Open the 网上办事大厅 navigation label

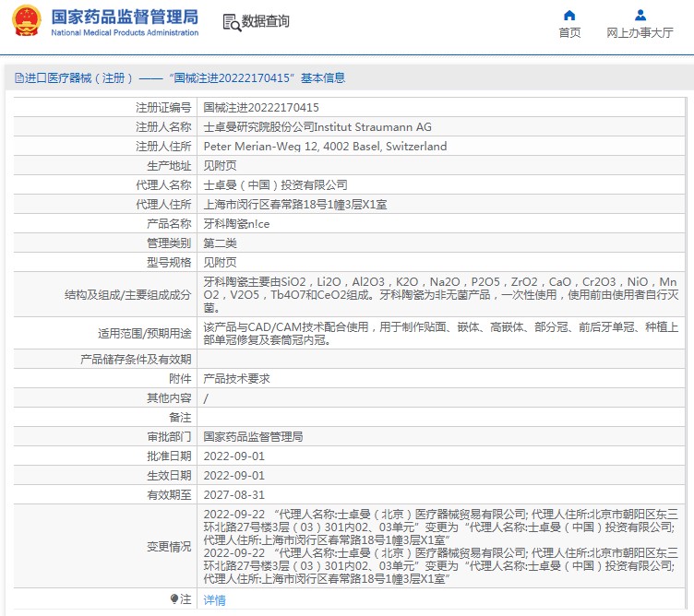click(640, 33)
